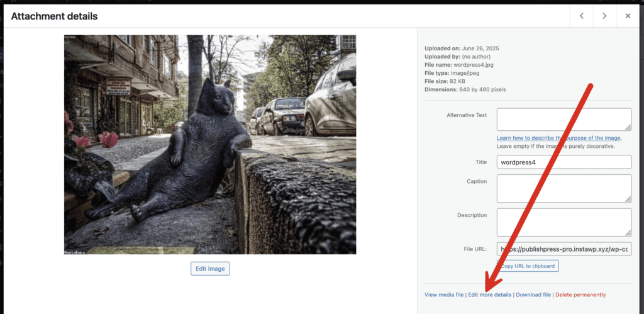Focus the Alternative Text field
The width and height of the screenshot is (644, 314).
[x=564, y=120]
